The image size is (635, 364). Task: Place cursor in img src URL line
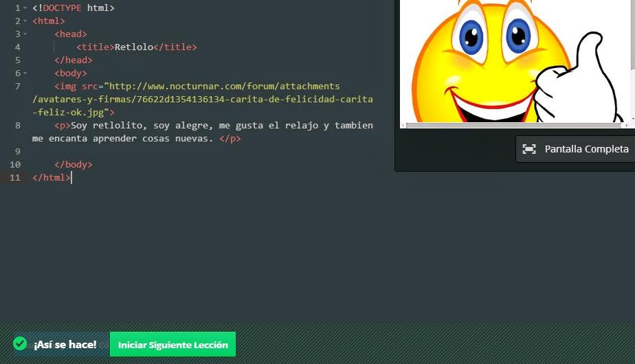(x=203, y=99)
